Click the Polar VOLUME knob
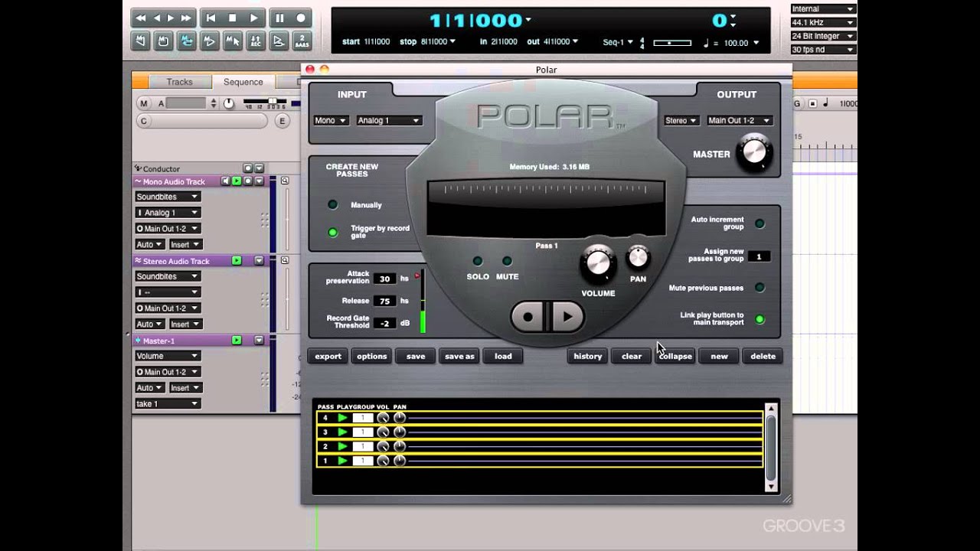This screenshot has height=551, width=980. [597, 264]
